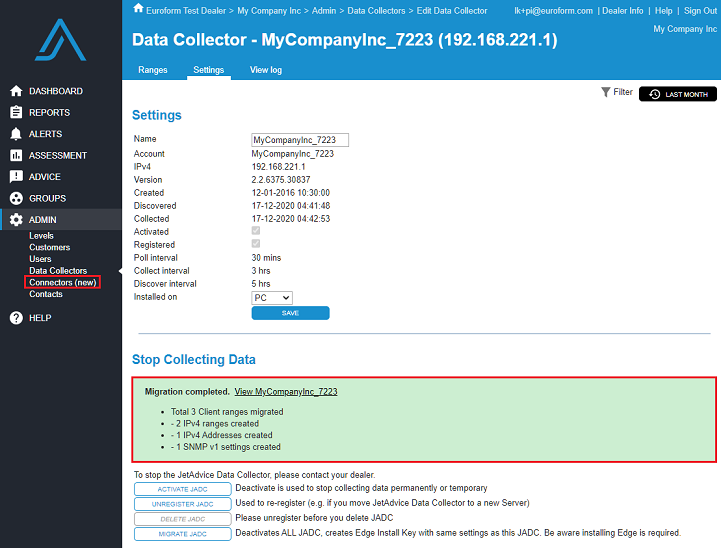The image size is (721, 548).
Task: Toggle the Registered checkbox
Action: [x=256, y=243]
